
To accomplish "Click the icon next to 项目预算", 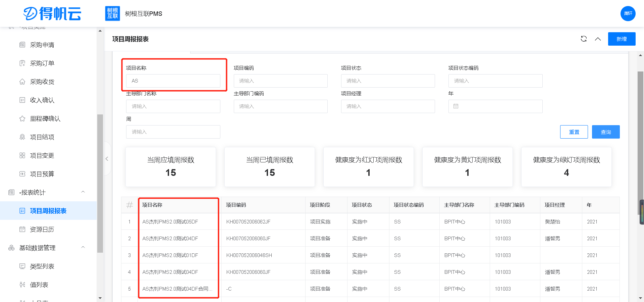I will tap(22, 174).
